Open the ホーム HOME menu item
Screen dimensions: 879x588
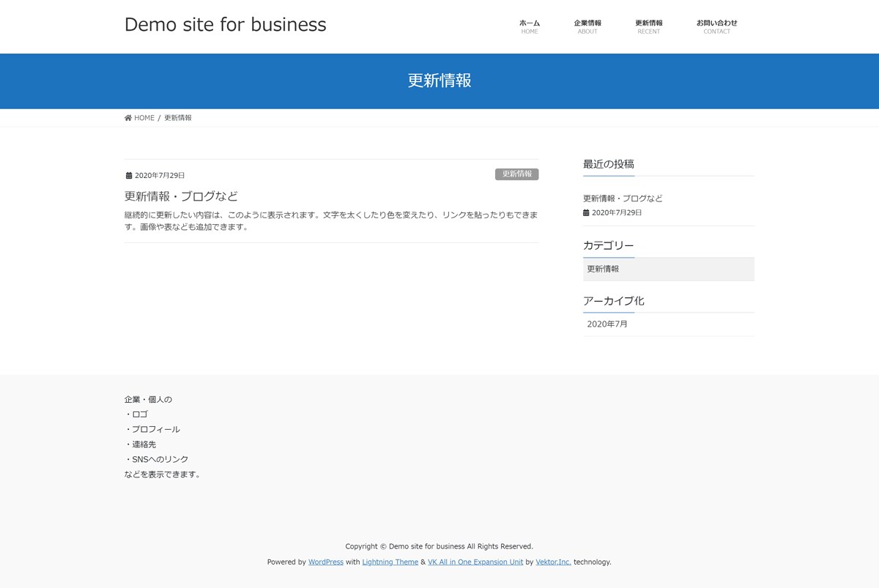530,27
